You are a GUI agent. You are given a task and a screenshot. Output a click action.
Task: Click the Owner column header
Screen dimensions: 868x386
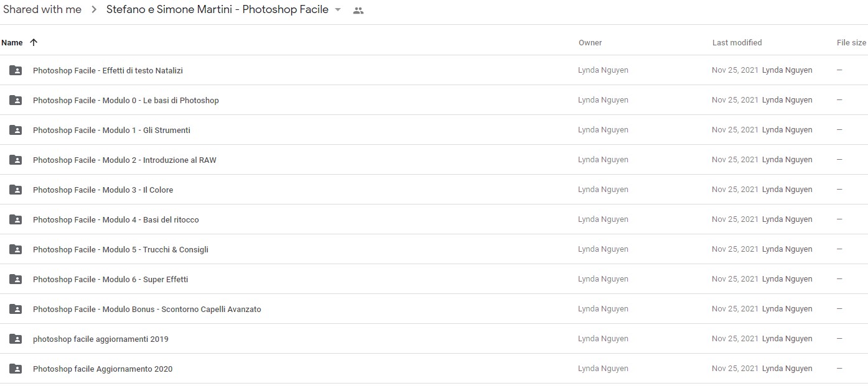pos(590,43)
